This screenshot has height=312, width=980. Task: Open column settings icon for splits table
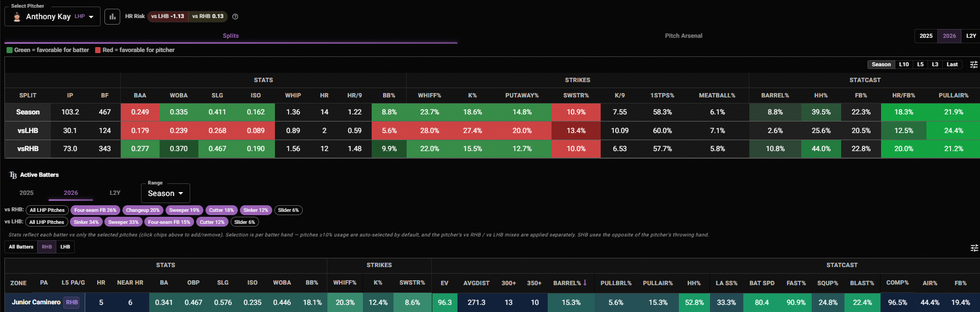[x=973, y=65]
